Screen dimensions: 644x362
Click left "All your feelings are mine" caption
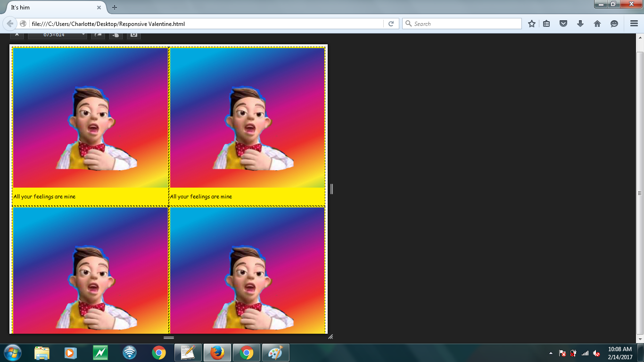point(44,197)
